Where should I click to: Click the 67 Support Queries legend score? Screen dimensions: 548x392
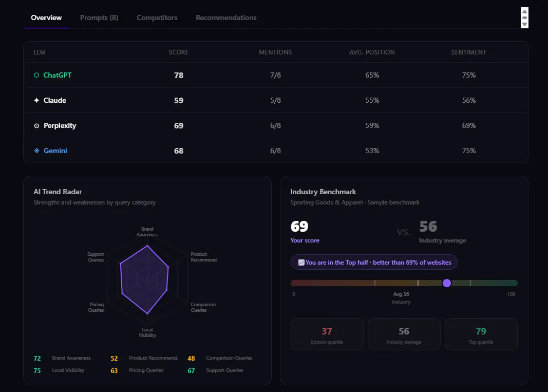(x=191, y=370)
